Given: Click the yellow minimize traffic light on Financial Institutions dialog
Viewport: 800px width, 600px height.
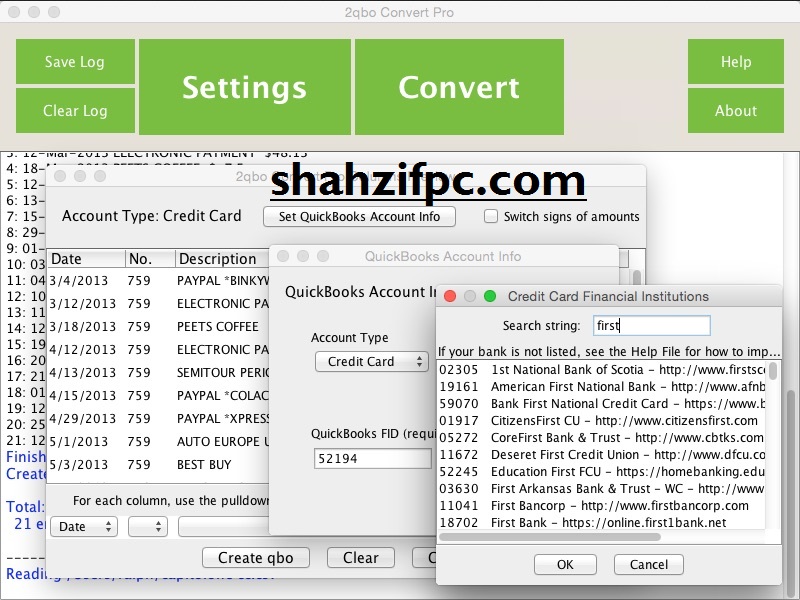Looking at the screenshot, I should pos(470,296).
